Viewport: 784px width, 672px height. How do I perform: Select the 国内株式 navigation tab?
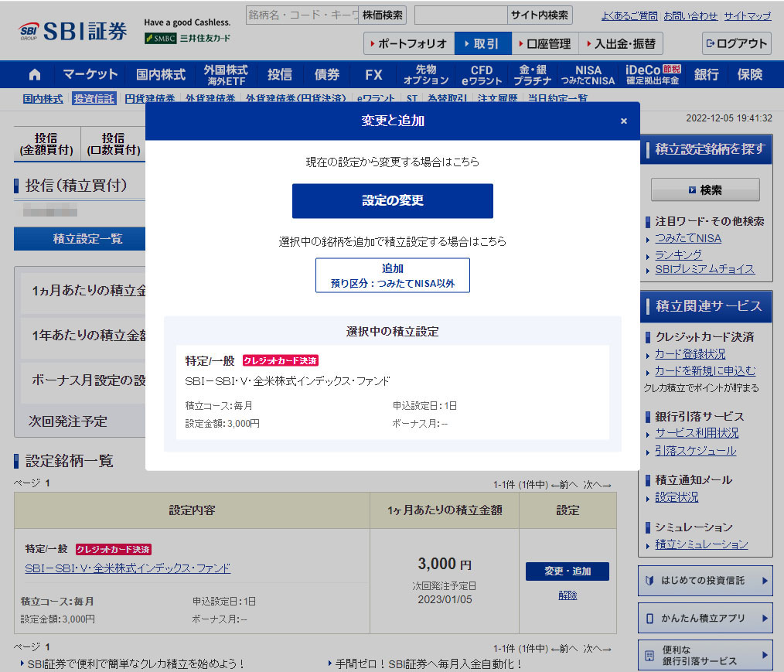(161, 75)
